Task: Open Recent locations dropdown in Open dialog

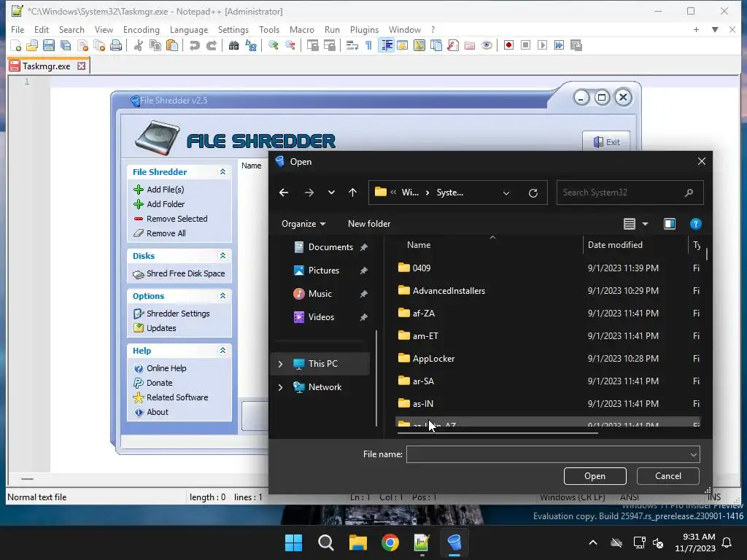Action: (331, 192)
